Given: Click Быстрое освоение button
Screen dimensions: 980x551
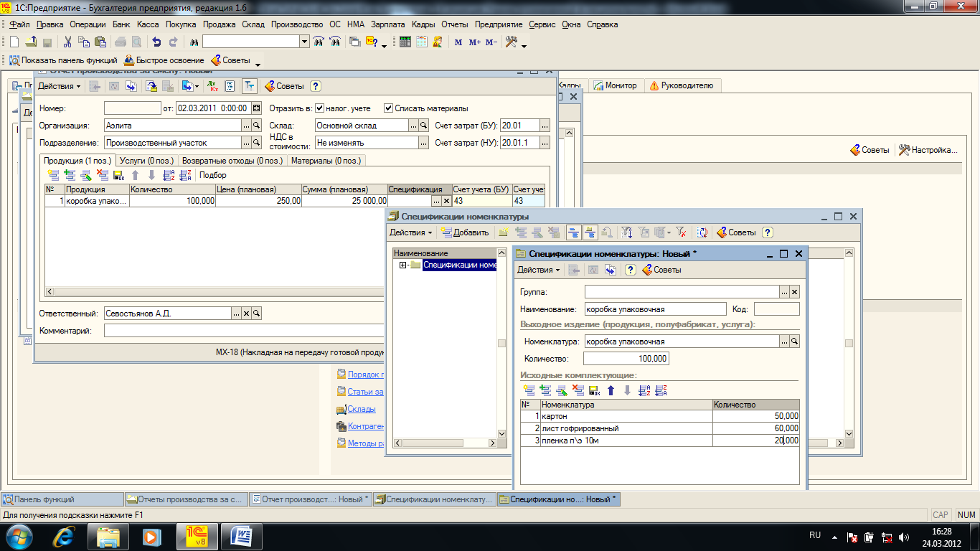Looking at the screenshot, I should pos(164,60).
